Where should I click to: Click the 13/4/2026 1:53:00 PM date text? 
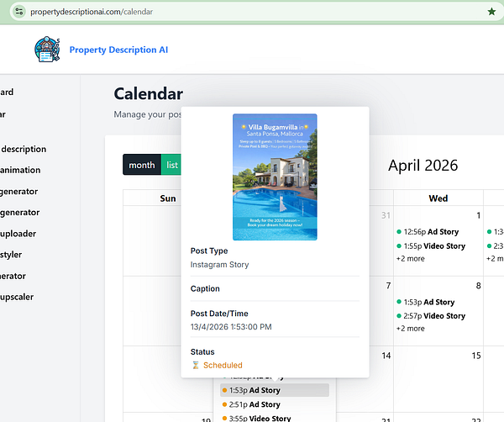[x=231, y=327]
